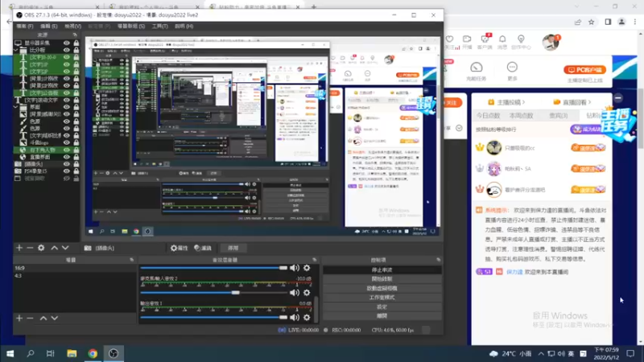
Task: Remove the selected scene with minus icon
Action: (x=30, y=318)
